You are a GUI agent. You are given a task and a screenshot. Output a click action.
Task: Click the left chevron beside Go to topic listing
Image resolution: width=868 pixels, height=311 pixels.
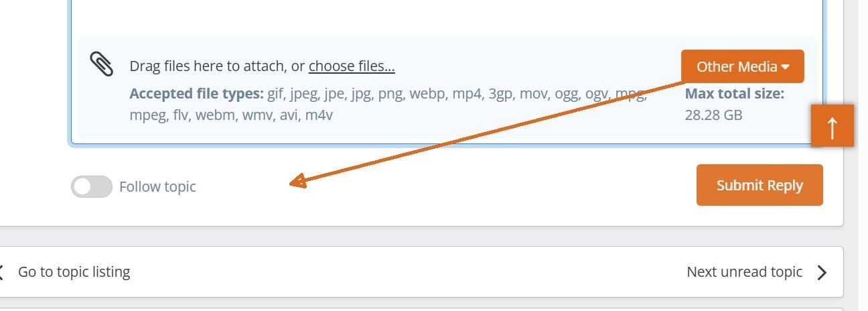coord(2,272)
